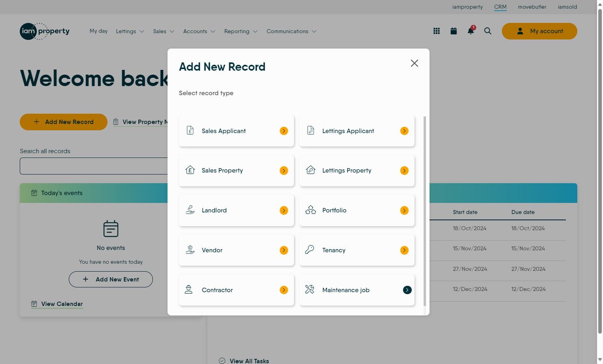Click Due date 12/Dec/2024 cell
The width and height of the screenshot is (603, 364).
528,289
